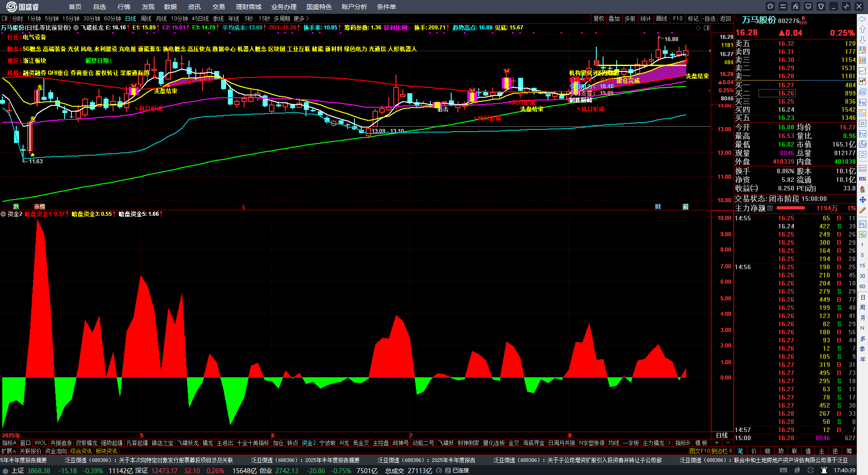This screenshot has width=868, height=475.
Task: Click the keyboard icon in status bar
Action: (783, 470)
